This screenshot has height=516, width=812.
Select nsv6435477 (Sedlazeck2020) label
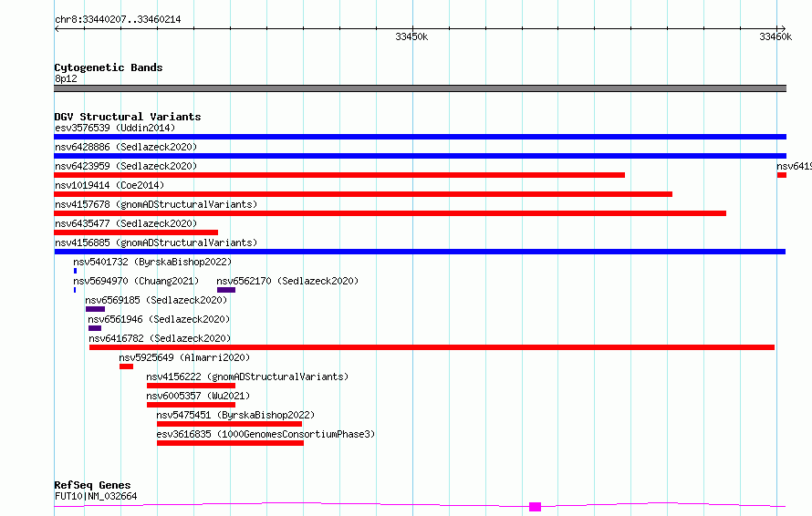[x=126, y=223]
